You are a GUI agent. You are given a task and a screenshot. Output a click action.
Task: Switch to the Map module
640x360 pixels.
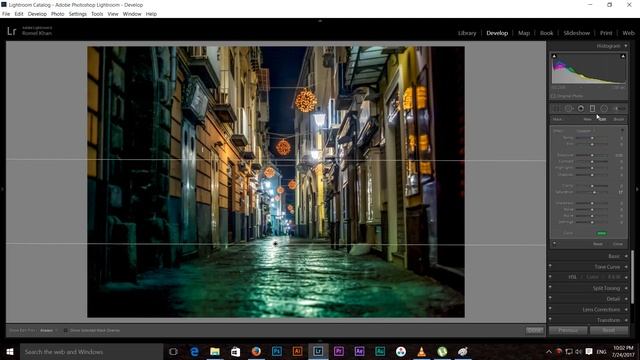click(524, 33)
